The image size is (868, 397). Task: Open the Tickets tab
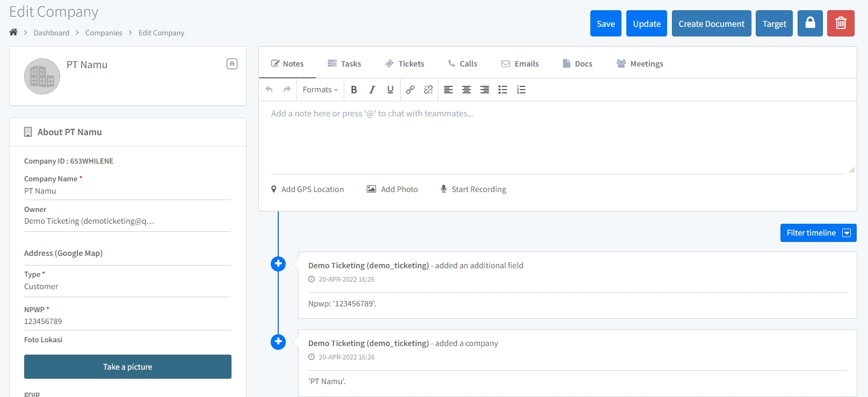tap(405, 63)
